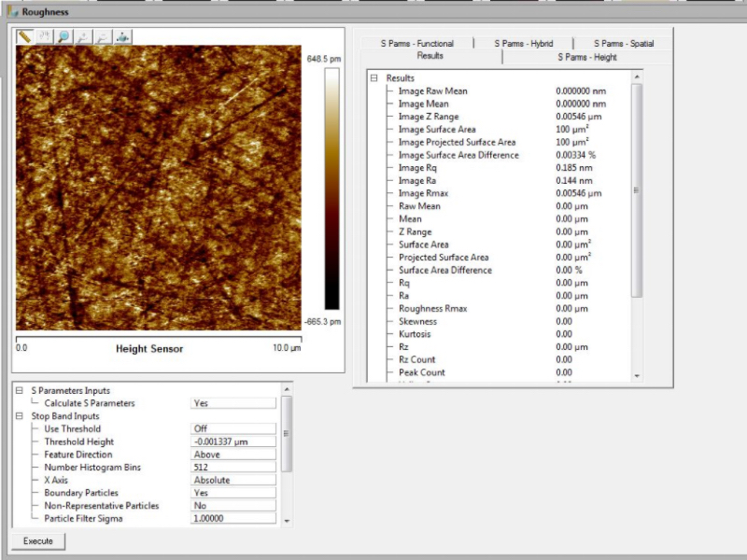Viewport: 747px width, 560px height.
Task: Toggle the Use Threshold value field
Action: click(x=233, y=429)
